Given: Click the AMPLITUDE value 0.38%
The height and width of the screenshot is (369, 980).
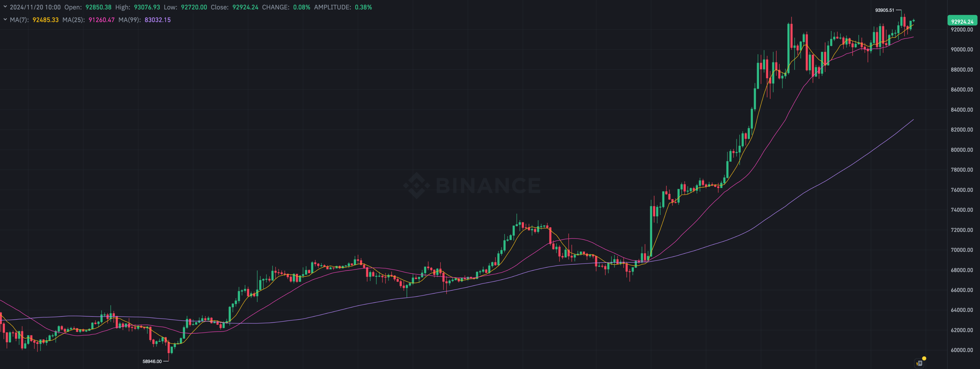Looking at the screenshot, I should click(x=363, y=7).
